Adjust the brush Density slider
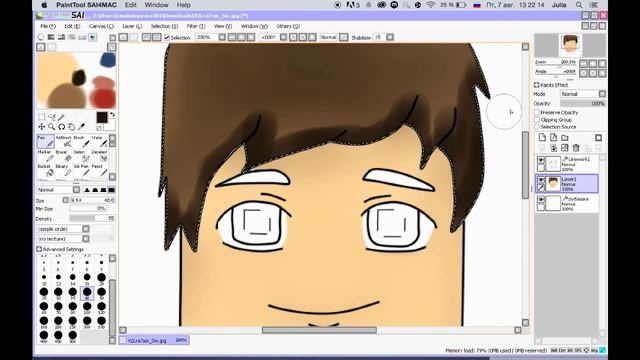 (93, 218)
